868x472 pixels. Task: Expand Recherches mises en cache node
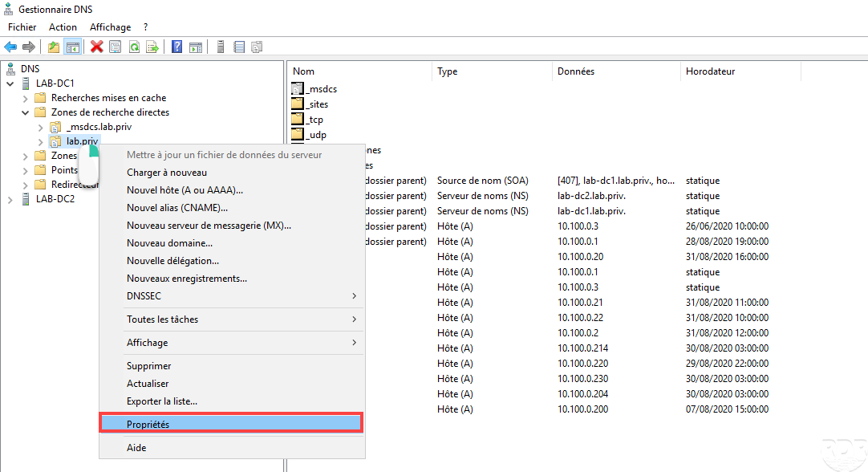[26, 98]
